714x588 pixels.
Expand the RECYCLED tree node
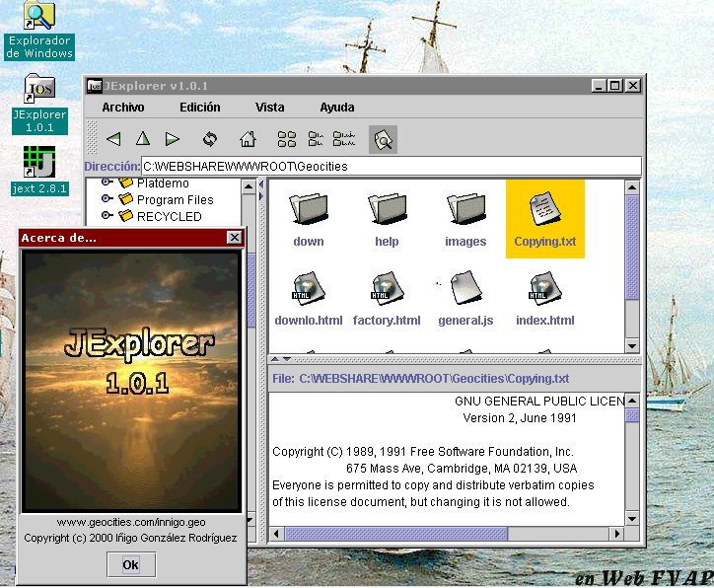(107, 215)
